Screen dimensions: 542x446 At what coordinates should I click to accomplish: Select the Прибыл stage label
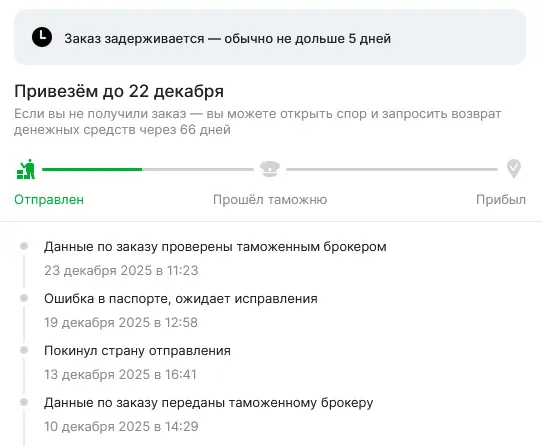pyautogui.click(x=501, y=200)
